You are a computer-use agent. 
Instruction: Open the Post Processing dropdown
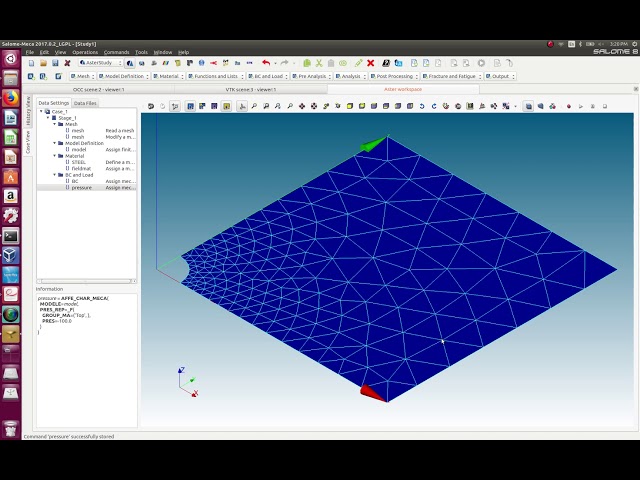394,76
